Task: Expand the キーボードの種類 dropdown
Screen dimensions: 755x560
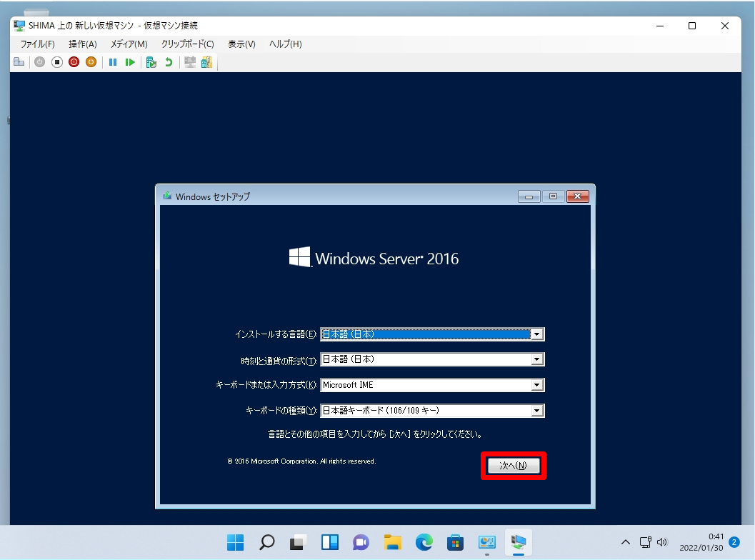Action: point(537,410)
